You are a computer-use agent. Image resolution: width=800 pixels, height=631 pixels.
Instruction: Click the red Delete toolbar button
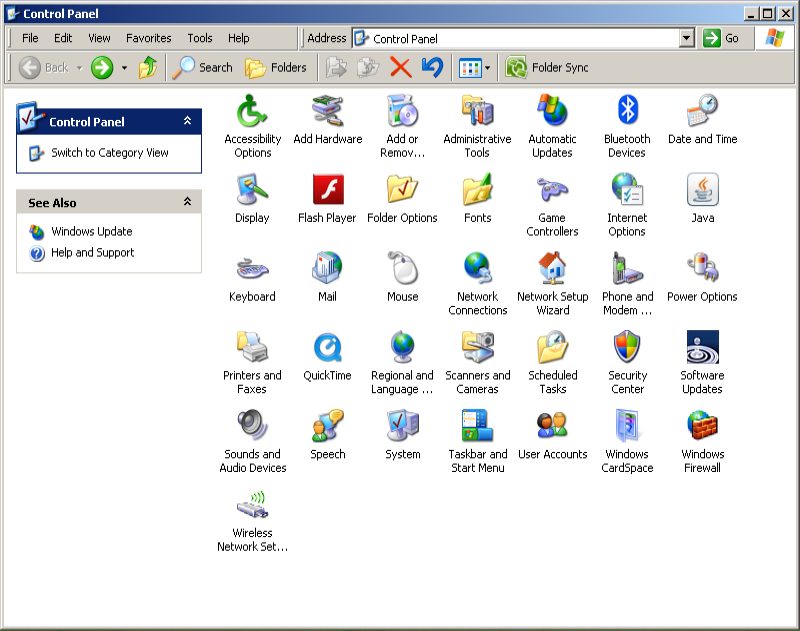(x=401, y=67)
